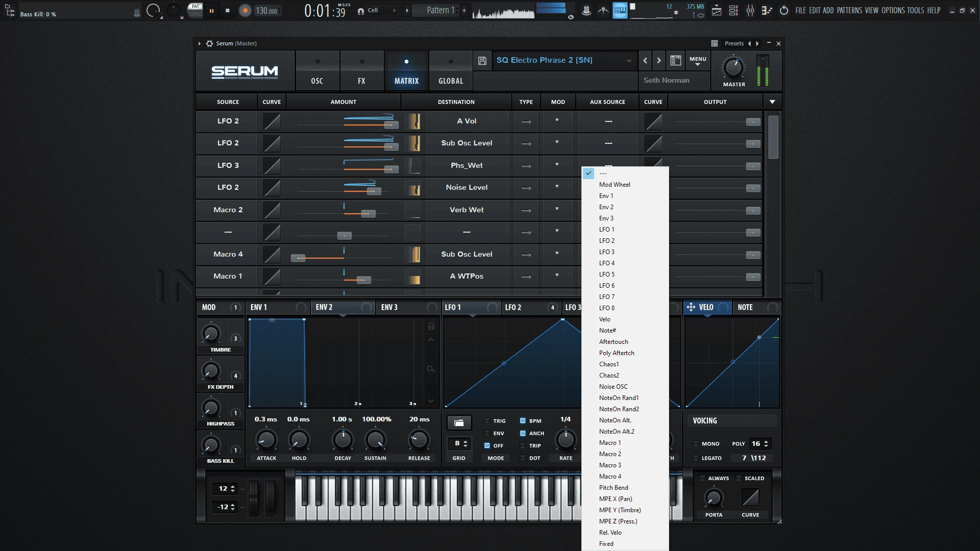Click the type arrow in Verb Wet row
This screenshot has height=551, width=980.
point(526,210)
